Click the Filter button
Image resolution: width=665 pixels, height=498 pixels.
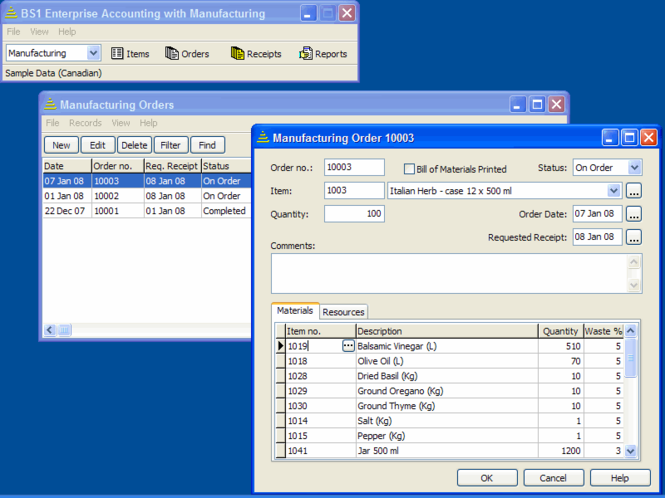pos(170,145)
